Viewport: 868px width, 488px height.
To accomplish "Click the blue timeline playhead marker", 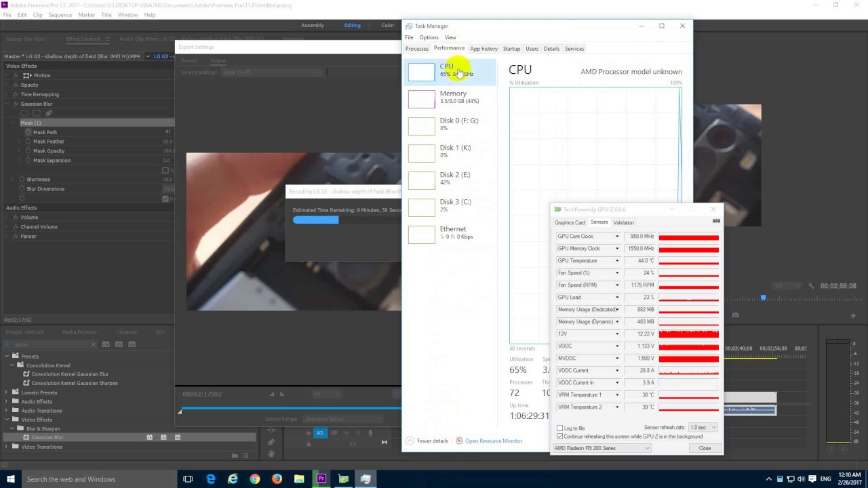I will click(763, 298).
